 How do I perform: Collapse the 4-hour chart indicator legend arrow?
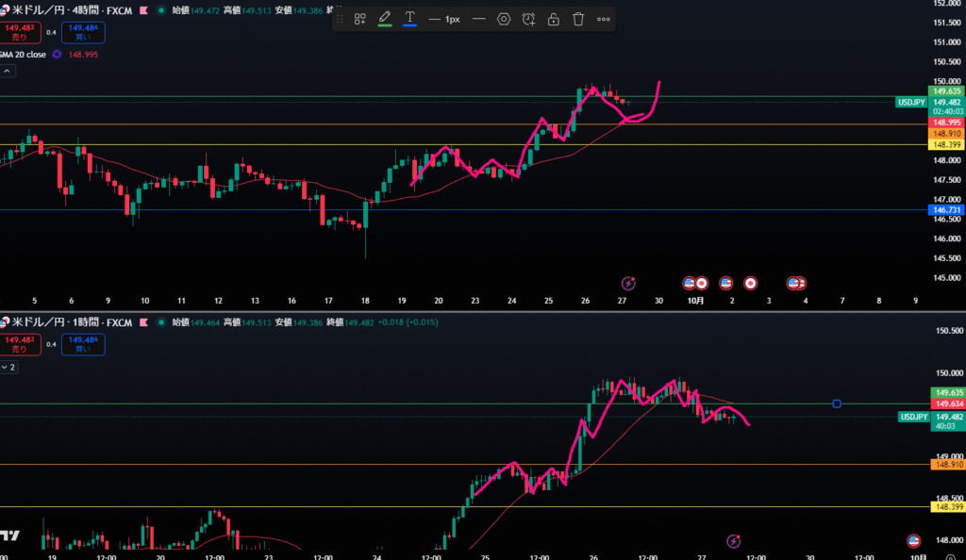[x=7, y=71]
